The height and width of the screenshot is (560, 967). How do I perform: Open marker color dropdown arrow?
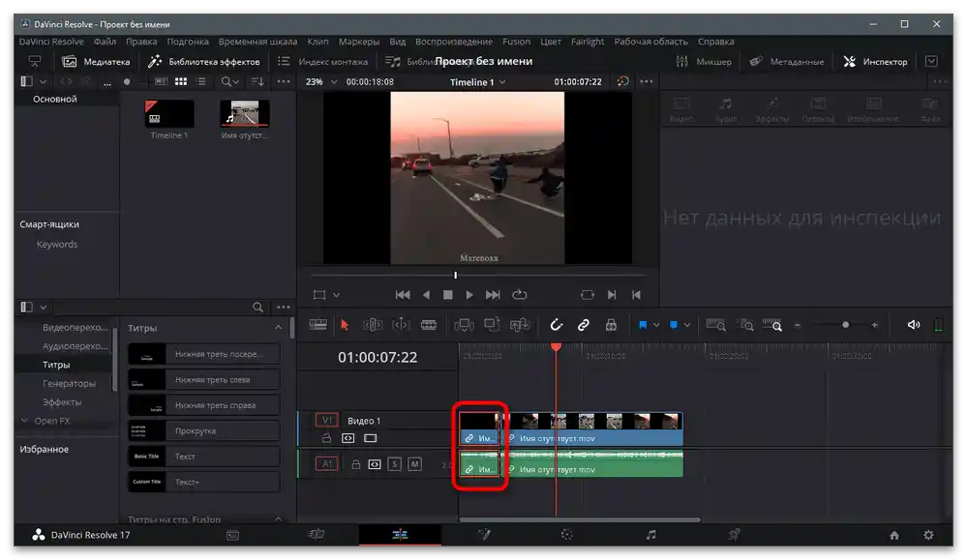click(x=687, y=325)
